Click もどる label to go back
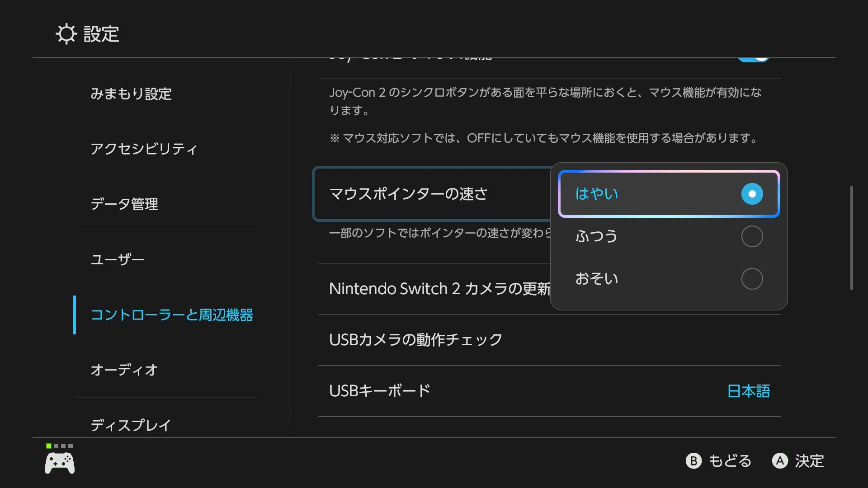Screen dimensions: 868x488 click(x=730, y=461)
